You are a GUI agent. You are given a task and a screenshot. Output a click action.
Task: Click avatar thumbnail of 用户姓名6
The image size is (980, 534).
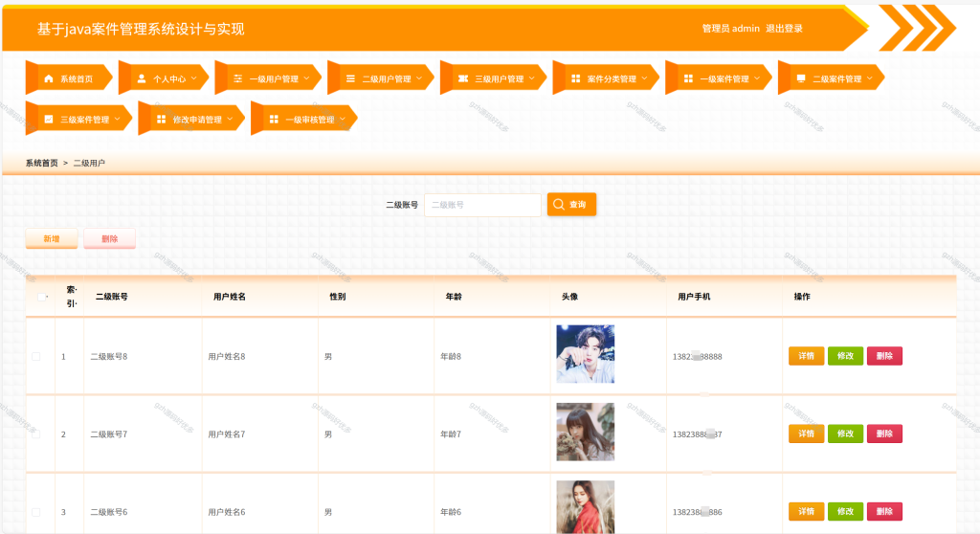point(585,507)
